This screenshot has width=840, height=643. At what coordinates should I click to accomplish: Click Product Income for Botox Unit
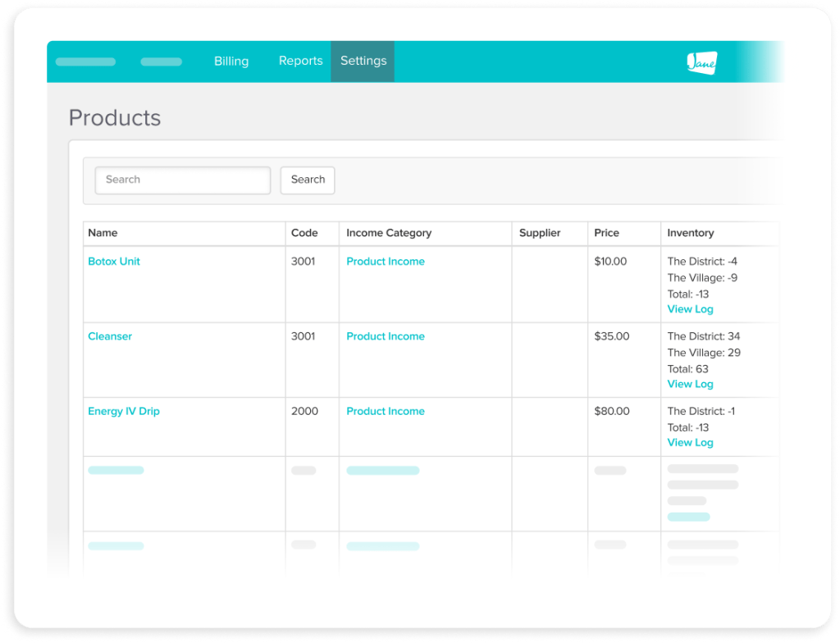click(x=386, y=261)
